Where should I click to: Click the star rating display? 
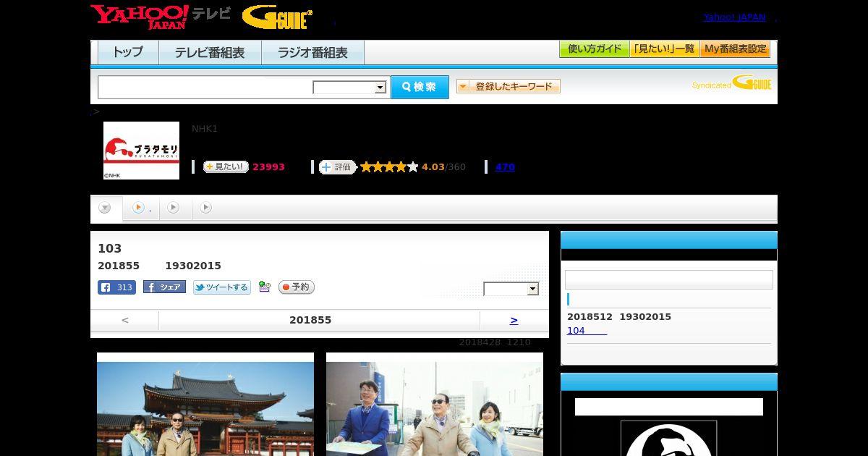(389, 167)
